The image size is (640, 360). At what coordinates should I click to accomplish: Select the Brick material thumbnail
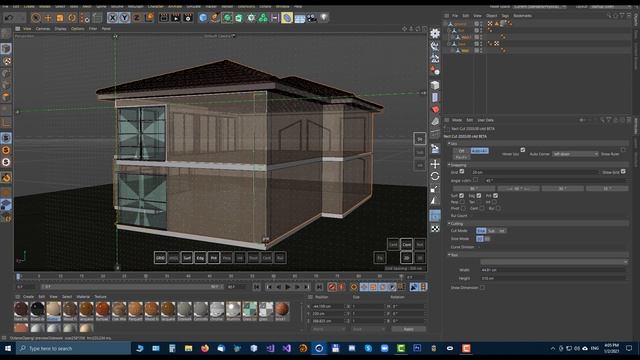point(282,311)
